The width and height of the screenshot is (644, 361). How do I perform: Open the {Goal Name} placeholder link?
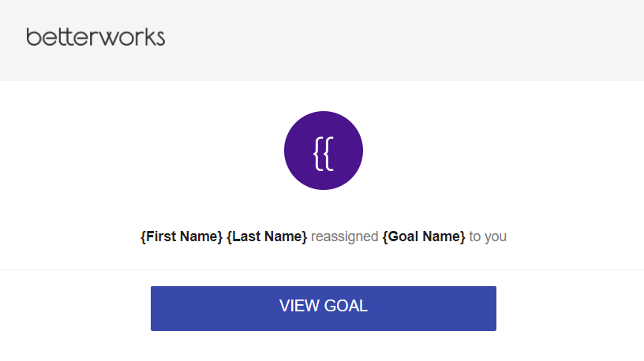pyautogui.click(x=424, y=236)
